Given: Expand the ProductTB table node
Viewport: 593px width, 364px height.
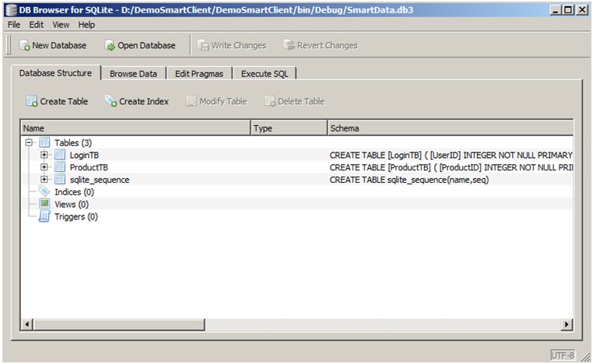Looking at the screenshot, I should point(44,166).
